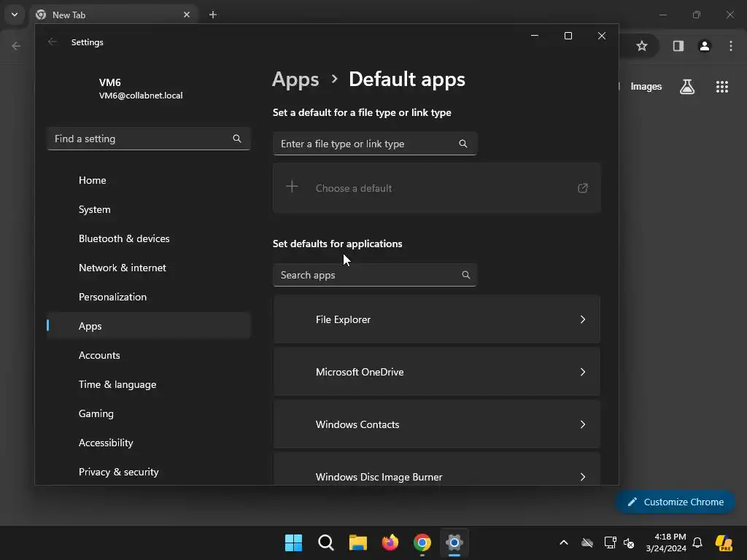Expand the Microsoft OneDrive chevron

(x=583, y=372)
